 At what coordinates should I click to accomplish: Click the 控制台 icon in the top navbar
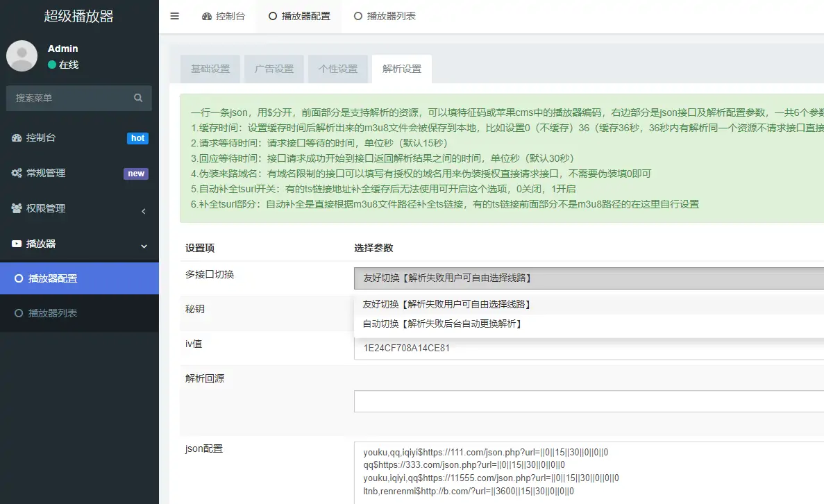pos(205,16)
